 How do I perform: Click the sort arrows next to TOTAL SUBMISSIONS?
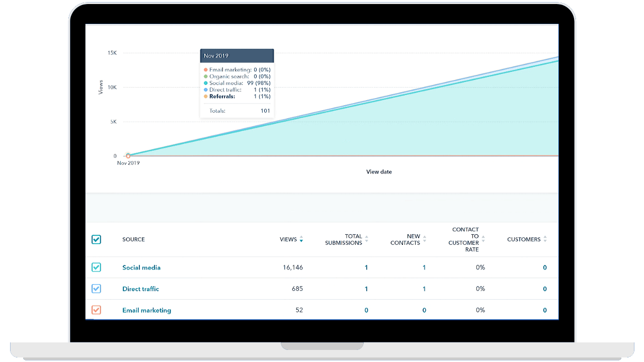tap(367, 239)
